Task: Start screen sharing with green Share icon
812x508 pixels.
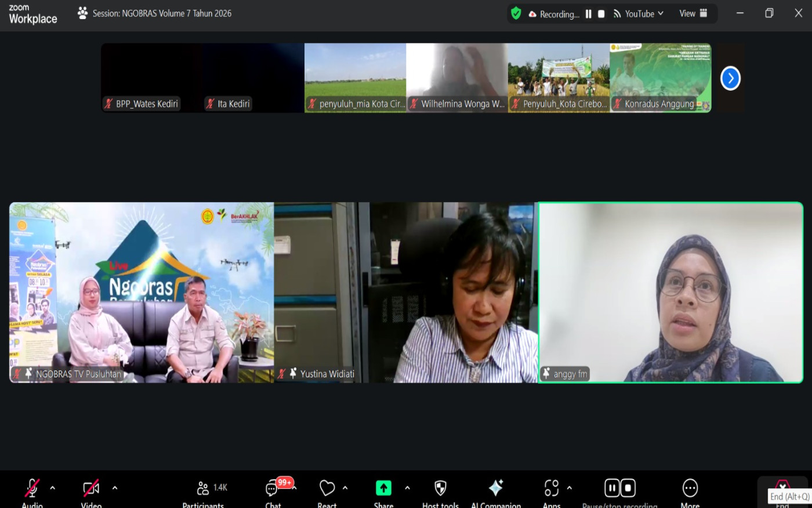Action: (383, 488)
